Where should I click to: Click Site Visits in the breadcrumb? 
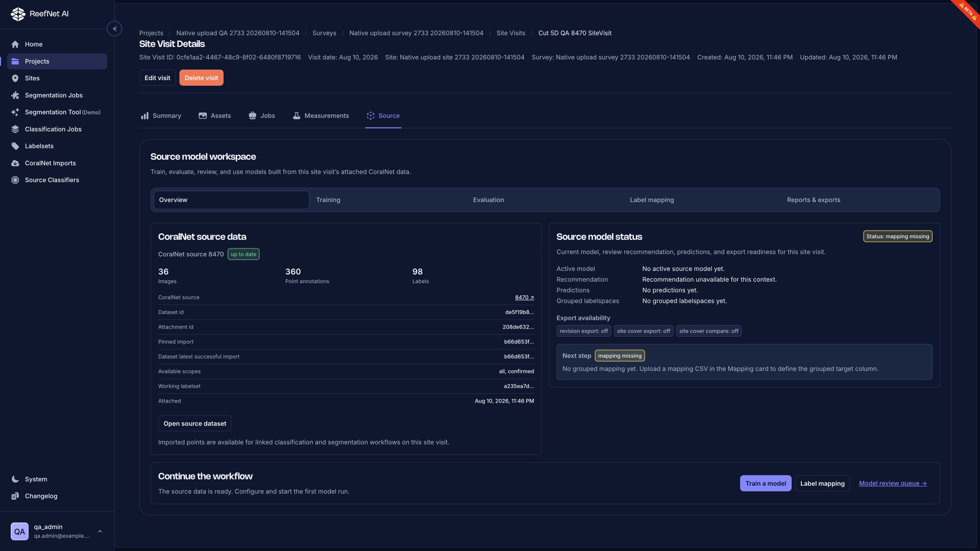tap(511, 33)
